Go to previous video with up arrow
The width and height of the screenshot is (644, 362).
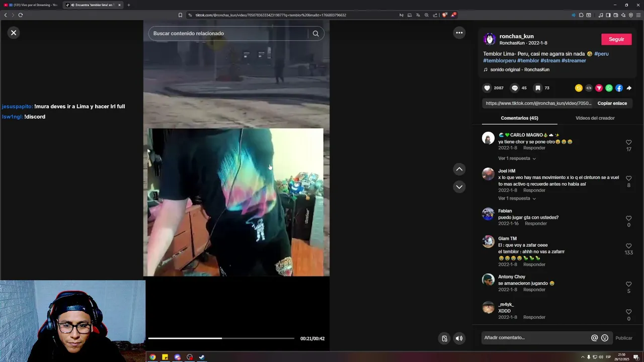[x=459, y=169]
